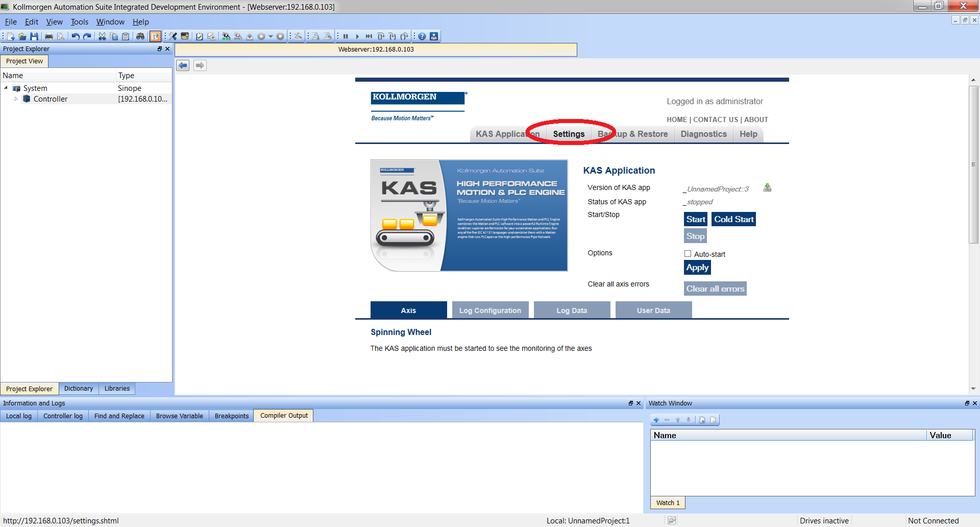Connect to the controller via green plug icon
Viewport: 980px width, 527px height.
pyautogui.click(x=226, y=36)
